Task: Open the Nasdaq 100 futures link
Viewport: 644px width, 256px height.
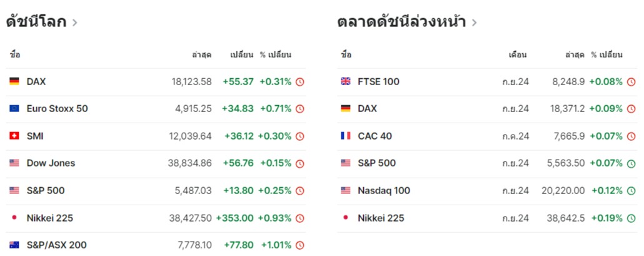Action: pyautogui.click(x=384, y=191)
